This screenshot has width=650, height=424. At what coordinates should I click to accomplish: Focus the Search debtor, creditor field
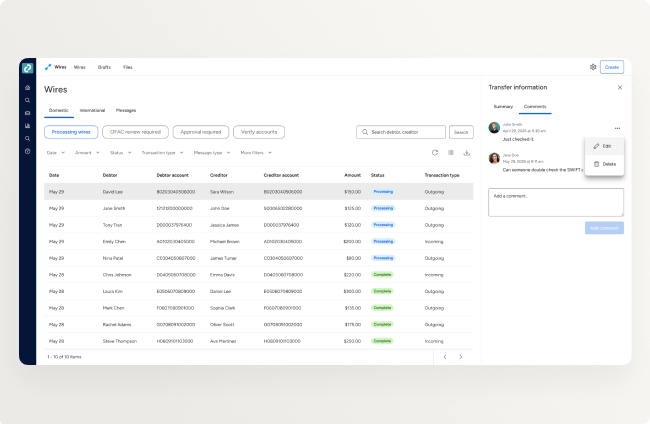[x=401, y=132]
